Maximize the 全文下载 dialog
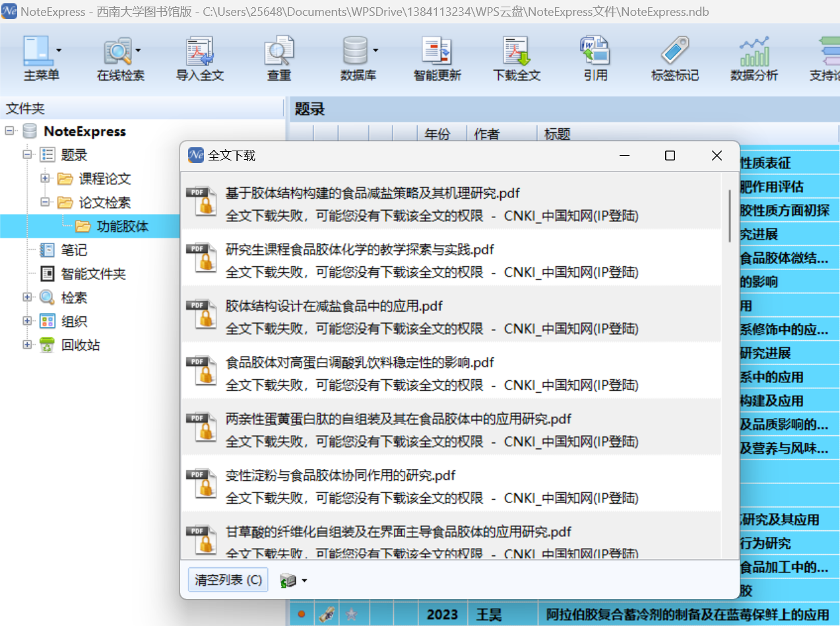Image resolution: width=840 pixels, height=626 pixels. click(x=670, y=155)
